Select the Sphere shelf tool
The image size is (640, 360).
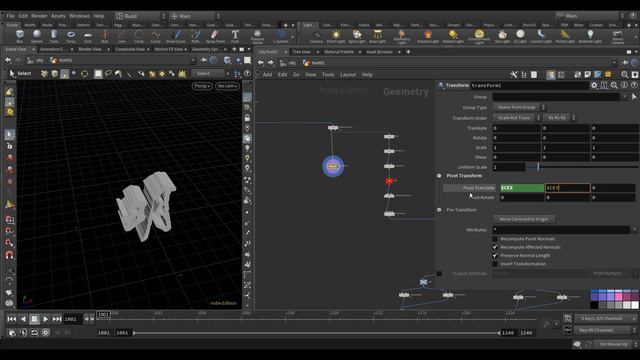[37, 36]
